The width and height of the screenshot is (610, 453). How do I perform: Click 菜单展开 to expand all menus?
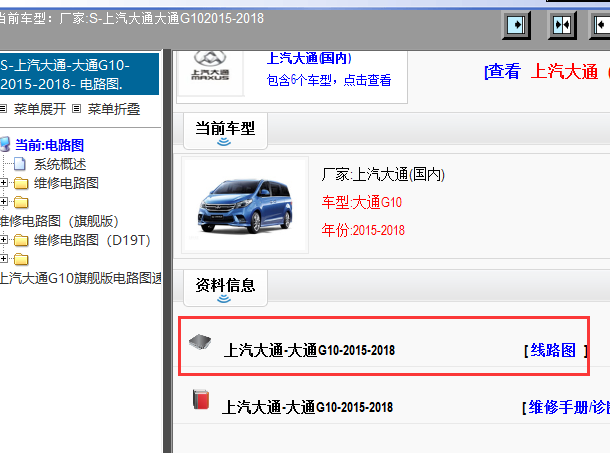(x=40, y=109)
